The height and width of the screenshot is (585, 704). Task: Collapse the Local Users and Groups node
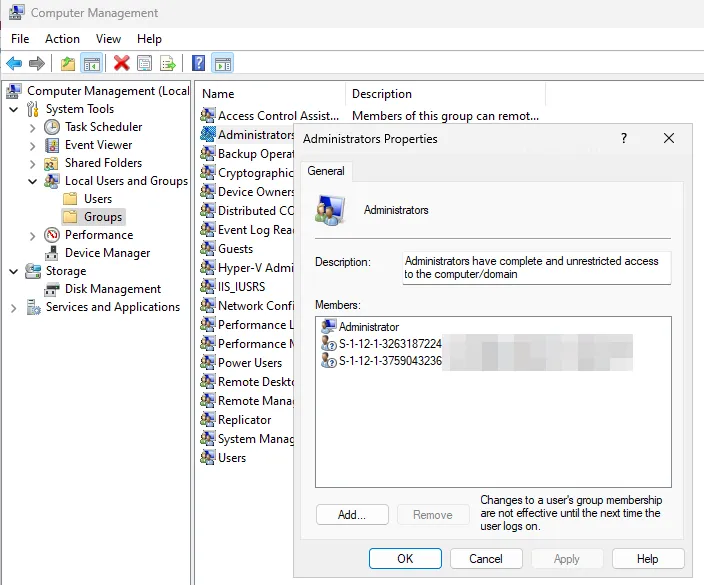(x=32, y=181)
